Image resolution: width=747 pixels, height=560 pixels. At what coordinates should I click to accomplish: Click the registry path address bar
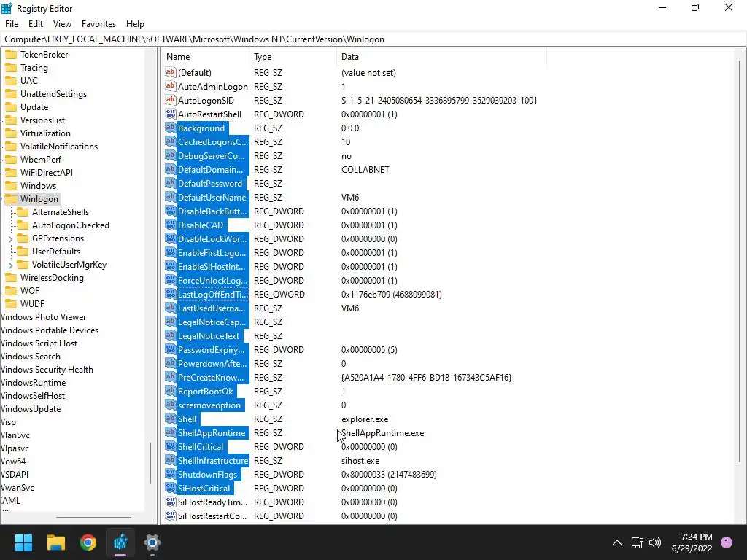coord(373,39)
